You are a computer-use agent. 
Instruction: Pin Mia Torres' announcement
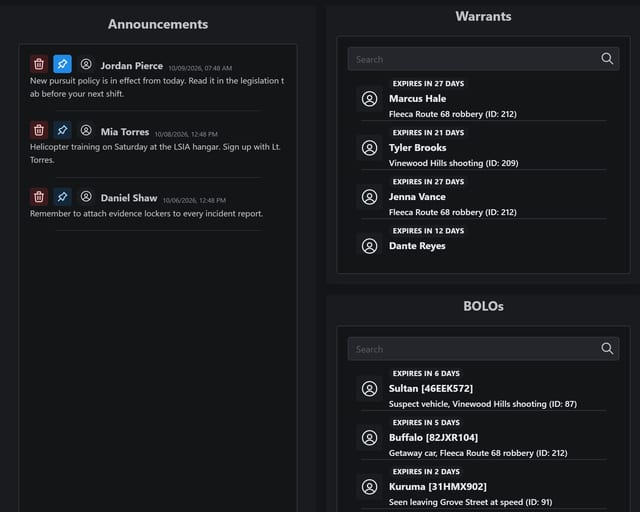[x=62, y=130]
